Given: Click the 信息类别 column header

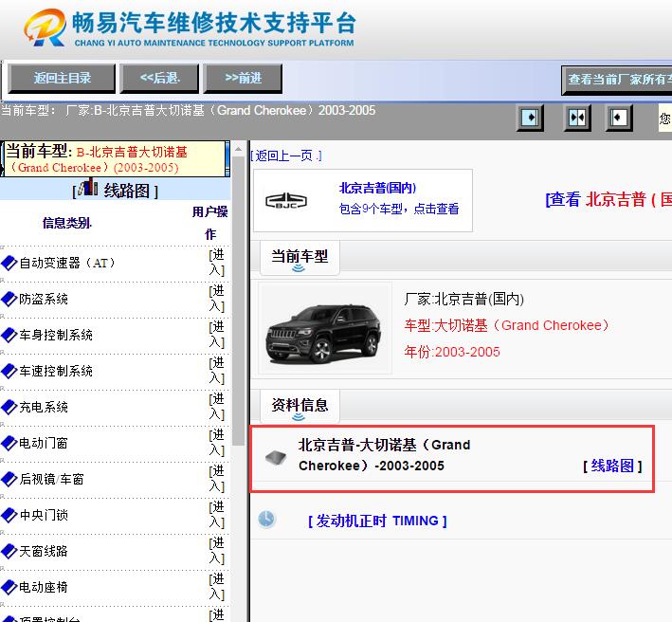Looking at the screenshot, I should (67, 223).
